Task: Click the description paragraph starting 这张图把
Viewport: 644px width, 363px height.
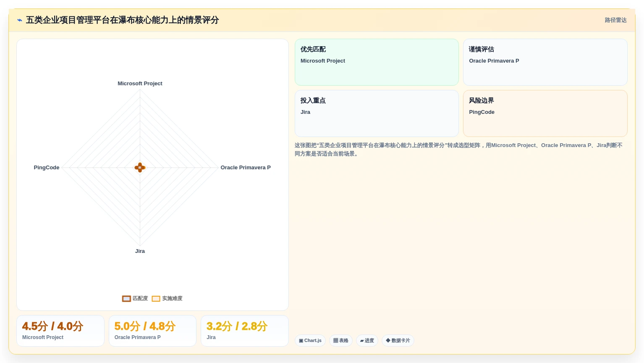Action: click(x=458, y=150)
